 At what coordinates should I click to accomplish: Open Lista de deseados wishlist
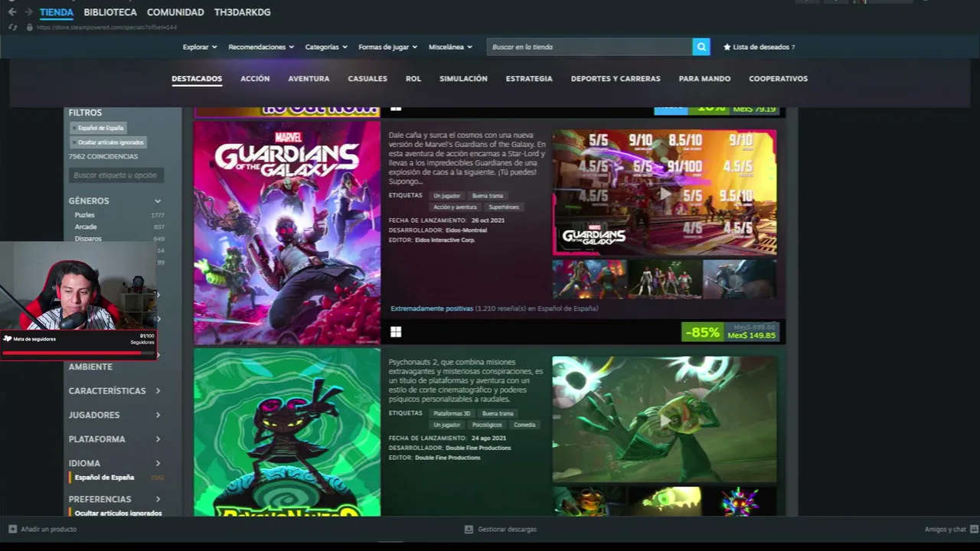pyautogui.click(x=761, y=47)
